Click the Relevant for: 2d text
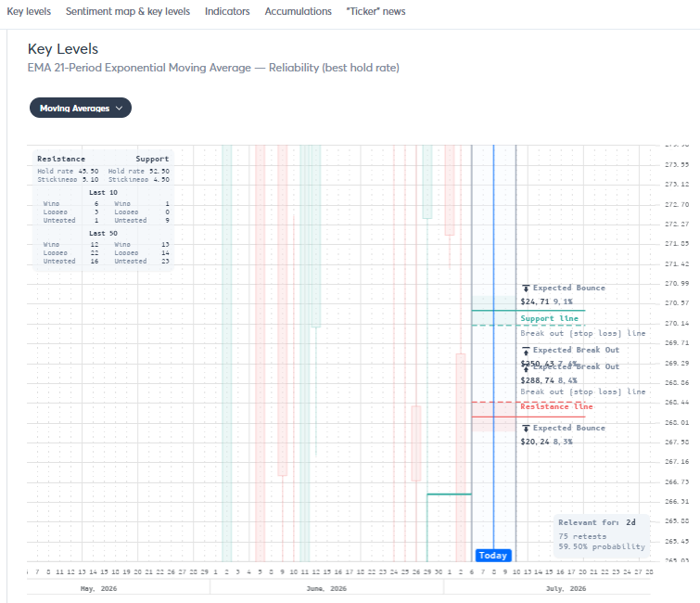Viewport: 700px width, 603px height. pyautogui.click(x=597, y=522)
